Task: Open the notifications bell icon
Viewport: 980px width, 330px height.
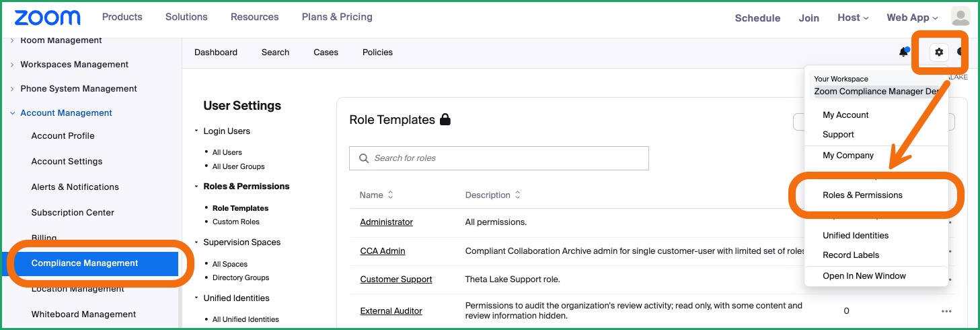Action: click(x=903, y=52)
